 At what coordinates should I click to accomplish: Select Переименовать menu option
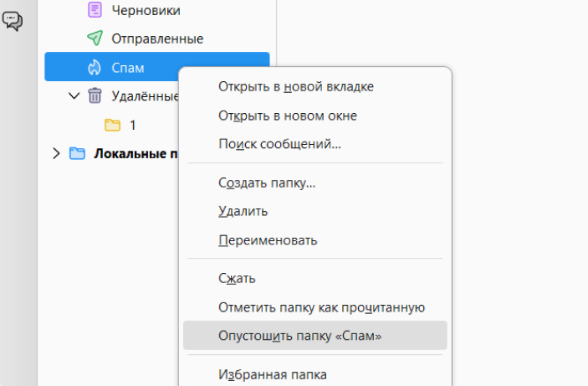click(x=267, y=240)
